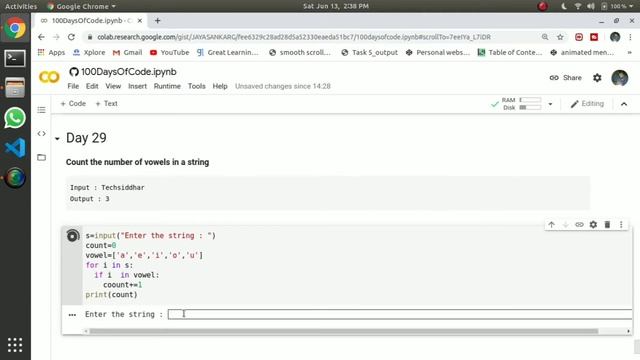This screenshot has height=360, width=640.
Task: Move cell up arrow in cell toolbar
Action: 551,224
